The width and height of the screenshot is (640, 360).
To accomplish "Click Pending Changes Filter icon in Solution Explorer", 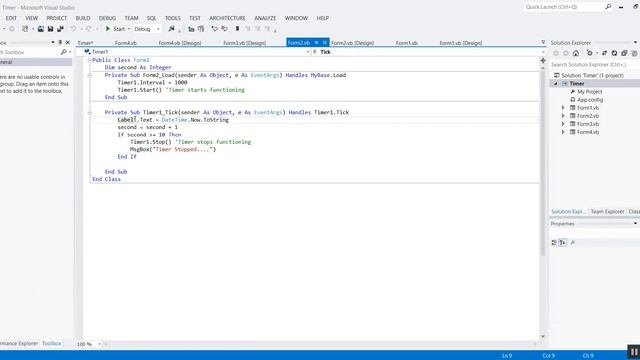I will coord(589,53).
